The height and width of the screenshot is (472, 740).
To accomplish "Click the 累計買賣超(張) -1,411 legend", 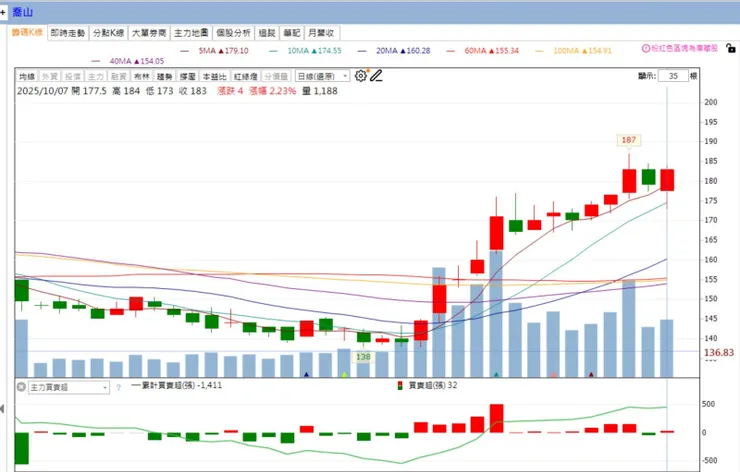I will tap(177, 385).
